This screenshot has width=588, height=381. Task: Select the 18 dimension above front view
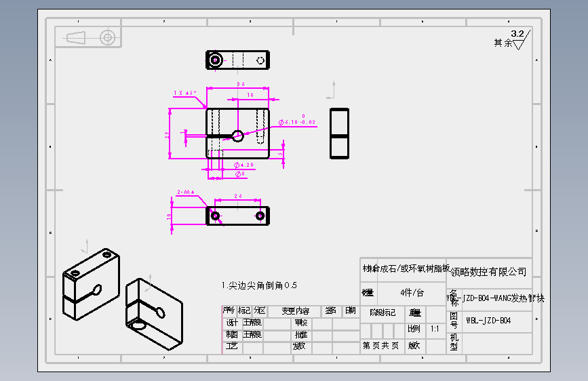coord(250,95)
